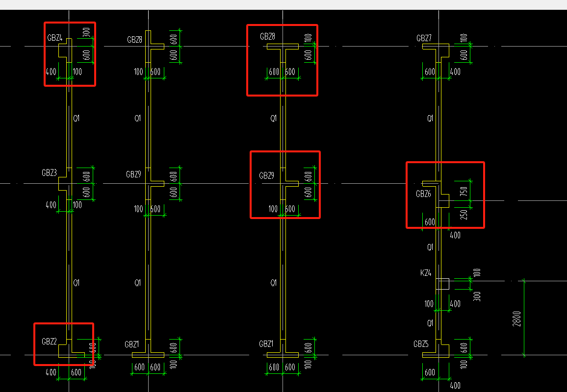The width and height of the screenshot is (567, 392).
Task: Select the 400 dimension below GBZ2
Action: coord(51,372)
